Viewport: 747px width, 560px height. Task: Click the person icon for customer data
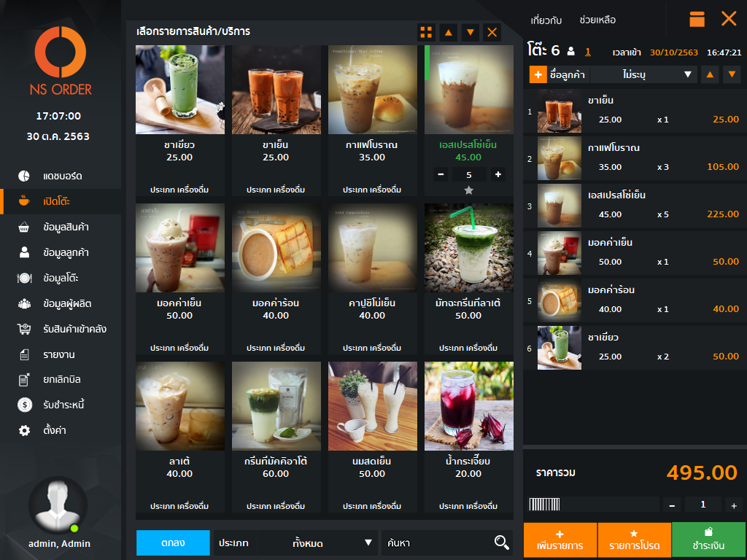click(24, 252)
